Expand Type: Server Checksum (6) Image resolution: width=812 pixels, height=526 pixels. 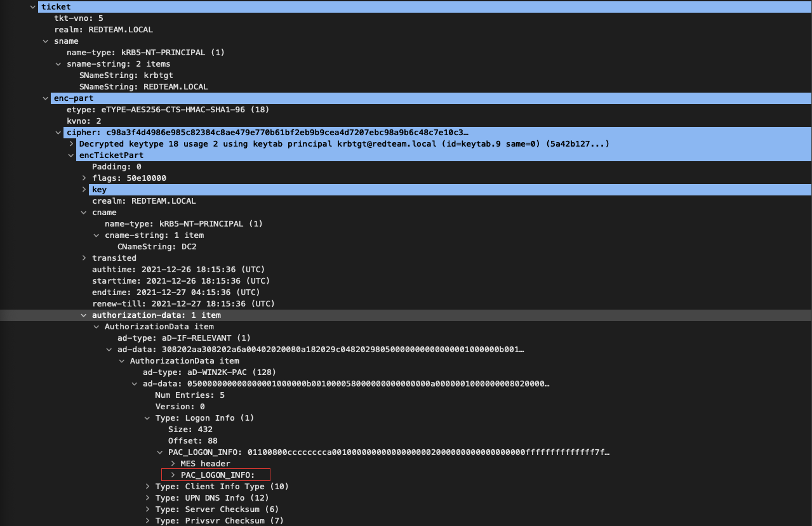(x=147, y=510)
